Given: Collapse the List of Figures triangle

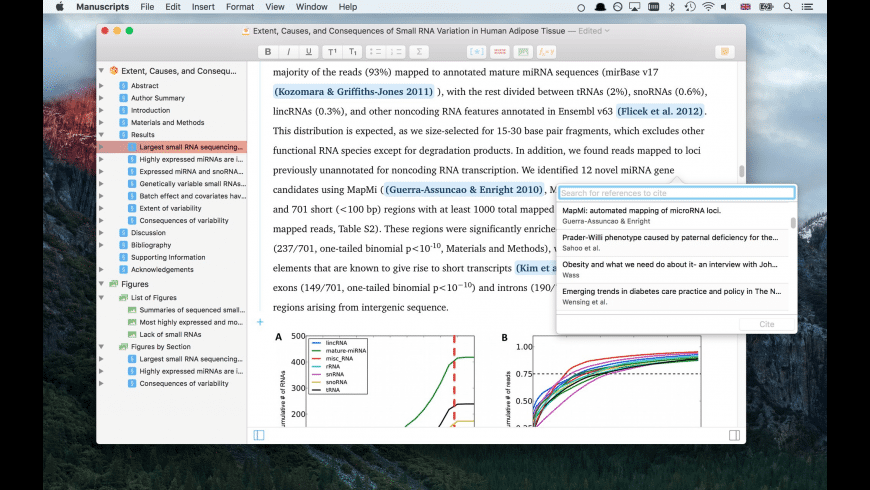Looking at the screenshot, I should click(x=102, y=297).
